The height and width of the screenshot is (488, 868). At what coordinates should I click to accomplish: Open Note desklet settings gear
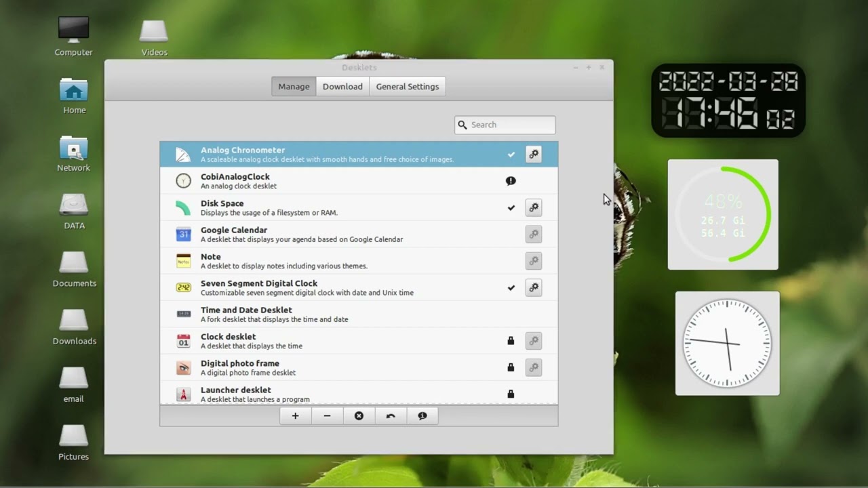pos(534,261)
